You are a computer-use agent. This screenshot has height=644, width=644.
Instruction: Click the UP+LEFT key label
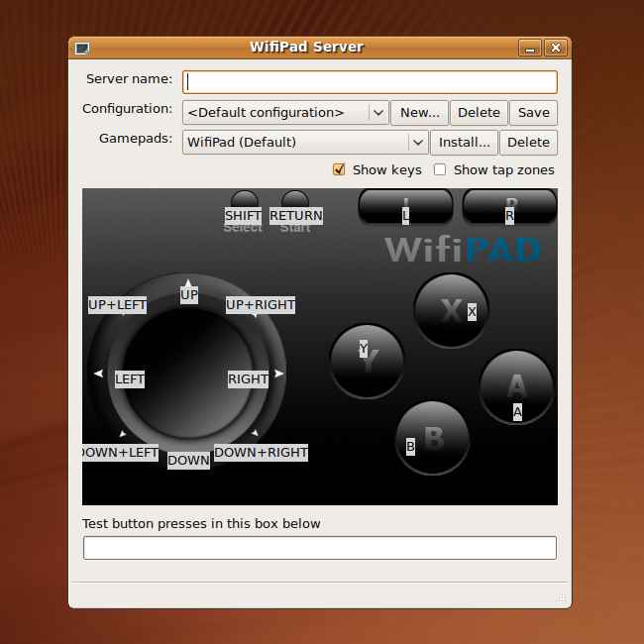118,305
